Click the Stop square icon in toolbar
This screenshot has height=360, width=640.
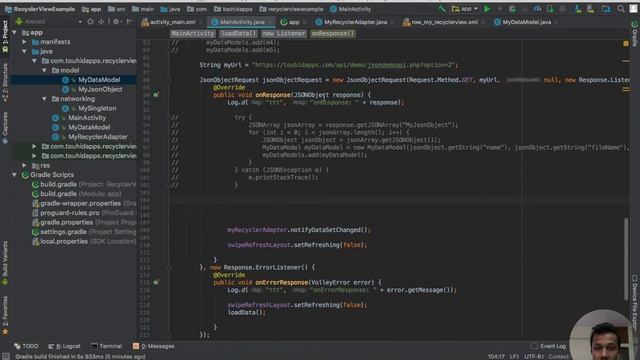click(x=562, y=9)
